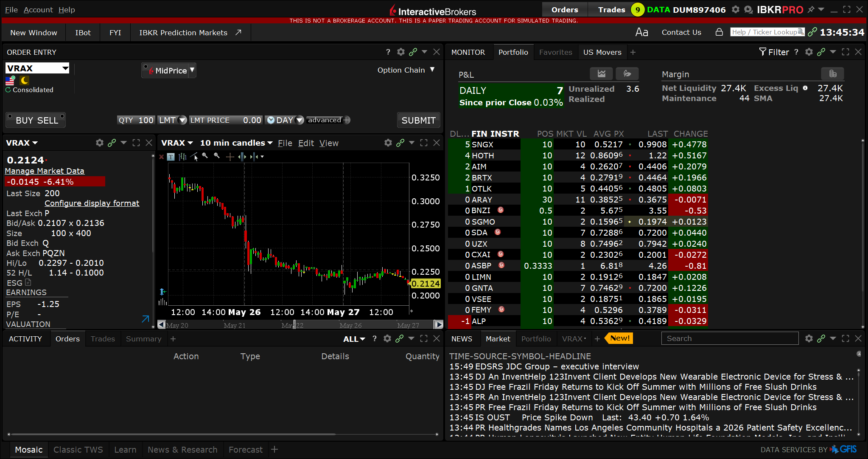The width and height of the screenshot is (868, 459).
Task: Click the padlock lock-layout icon
Action: tap(719, 32)
